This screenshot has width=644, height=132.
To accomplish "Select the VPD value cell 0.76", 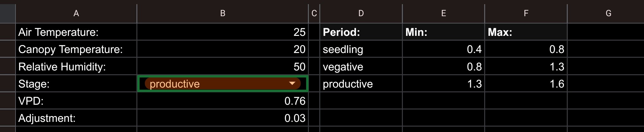I will [222, 101].
